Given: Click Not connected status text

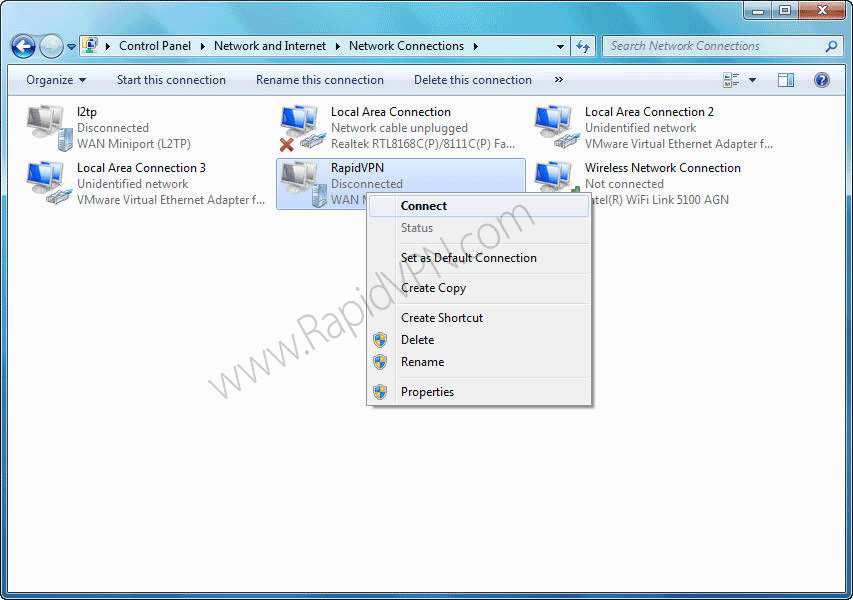Looking at the screenshot, I should (x=624, y=184).
